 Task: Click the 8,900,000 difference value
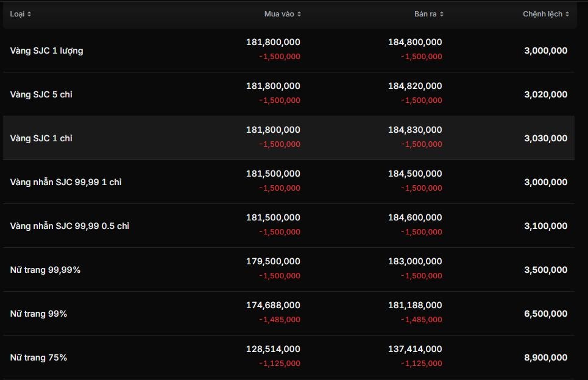pyautogui.click(x=545, y=357)
